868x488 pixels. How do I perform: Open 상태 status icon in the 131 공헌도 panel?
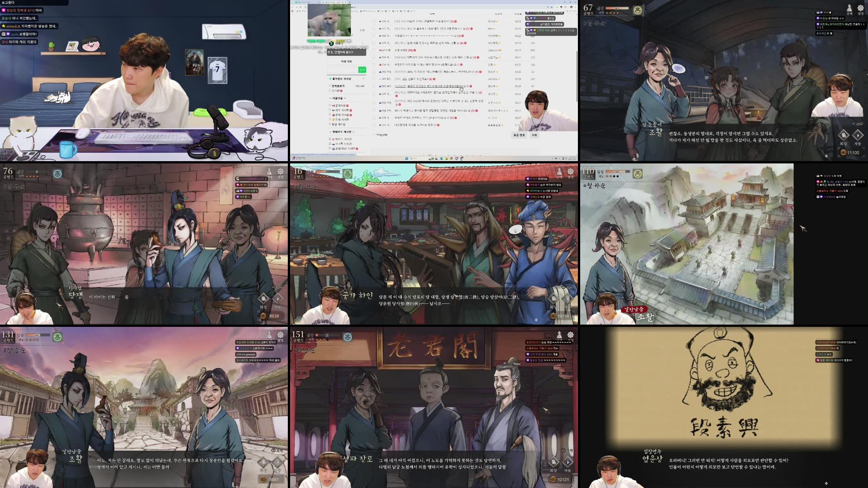tap(269, 336)
